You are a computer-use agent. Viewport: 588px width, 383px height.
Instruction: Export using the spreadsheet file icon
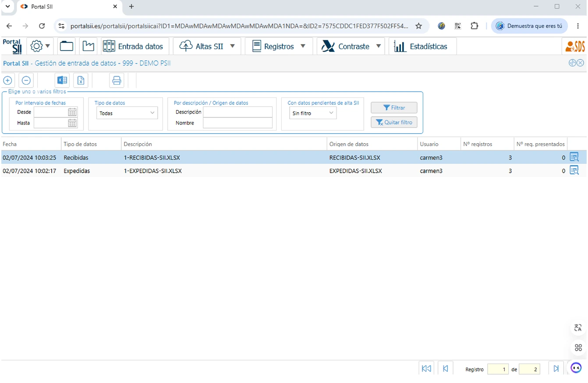[x=81, y=80]
